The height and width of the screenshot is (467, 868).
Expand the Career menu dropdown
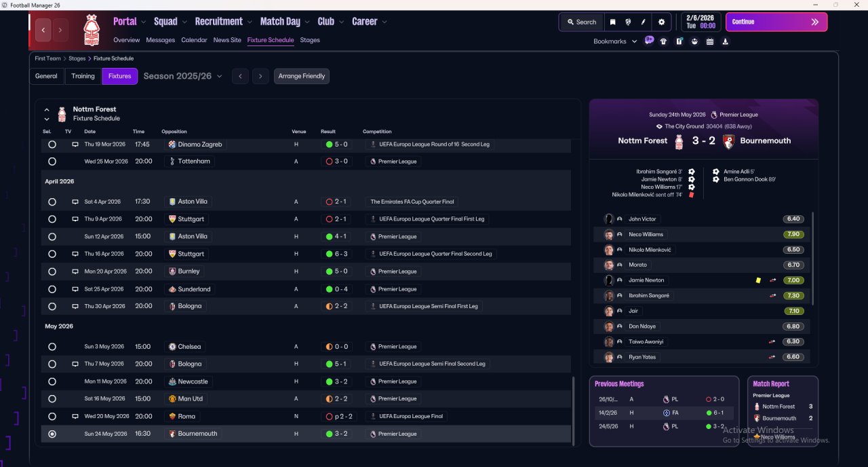coord(384,22)
